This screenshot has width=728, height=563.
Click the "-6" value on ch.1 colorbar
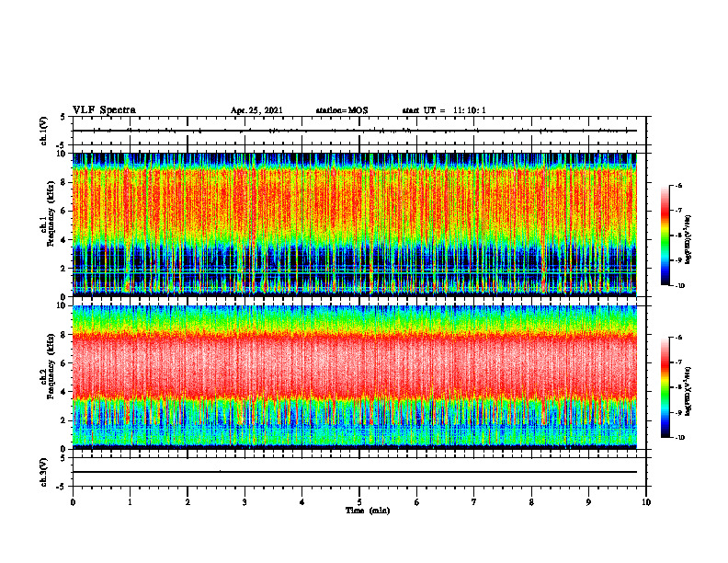pyautogui.click(x=678, y=186)
